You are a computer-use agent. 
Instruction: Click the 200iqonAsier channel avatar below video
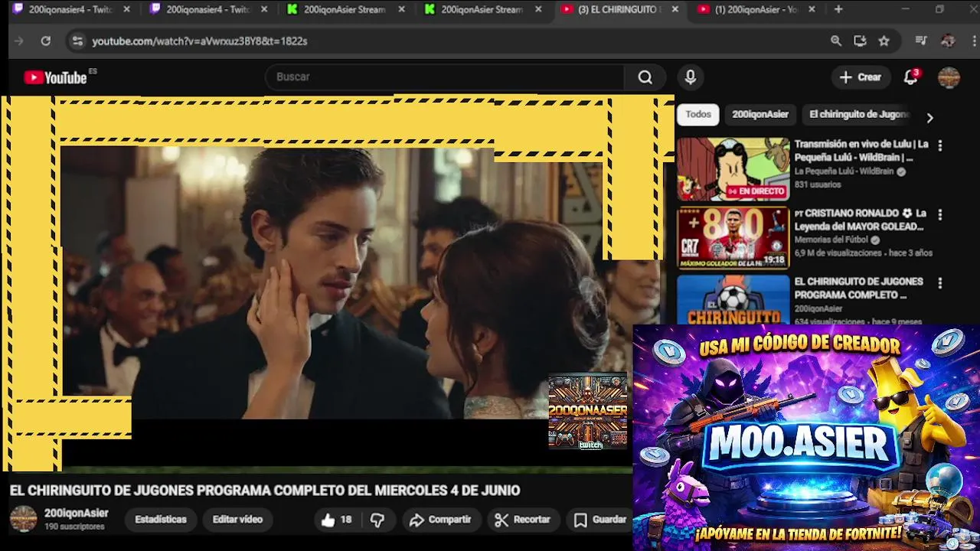[23, 519]
